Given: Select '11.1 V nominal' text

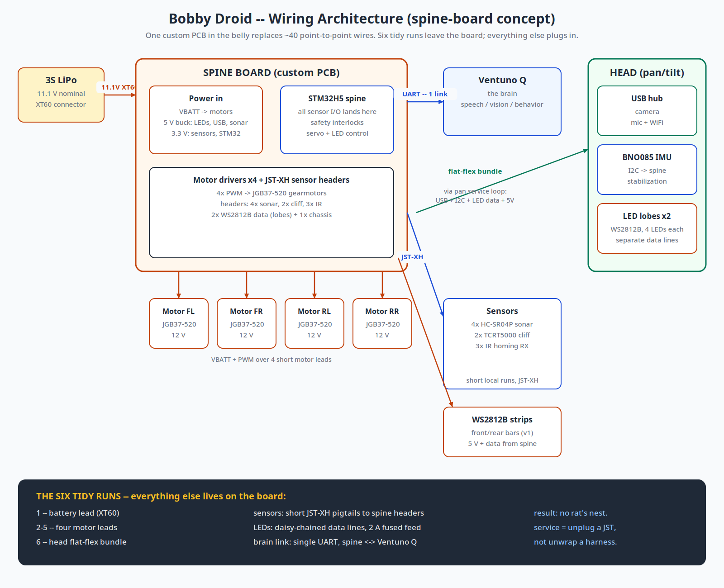Looking at the screenshot, I should (x=61, y=94).
